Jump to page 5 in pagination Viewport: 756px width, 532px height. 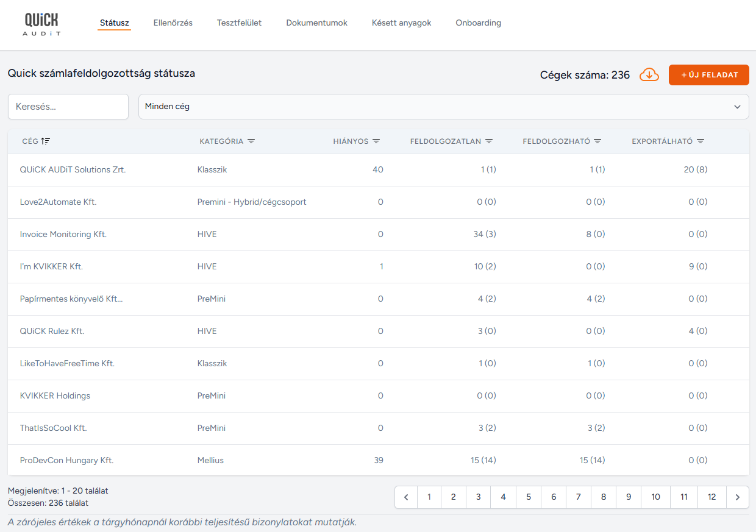pos(529,497)
